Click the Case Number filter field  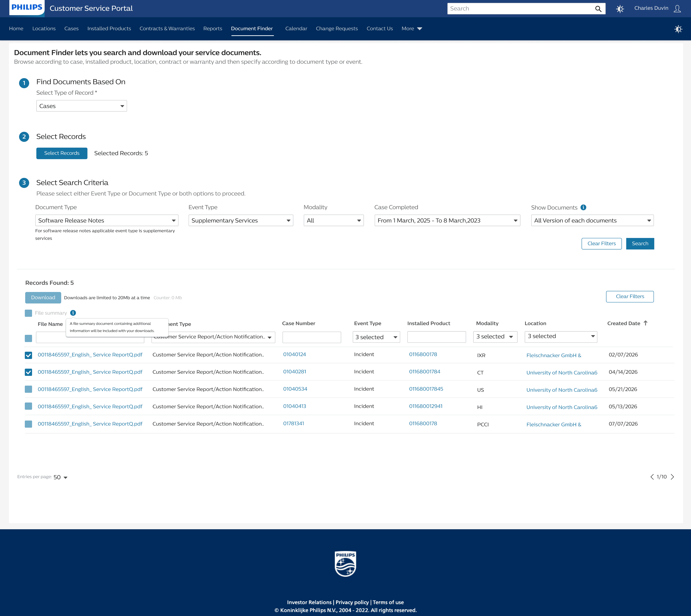[311, 337]
